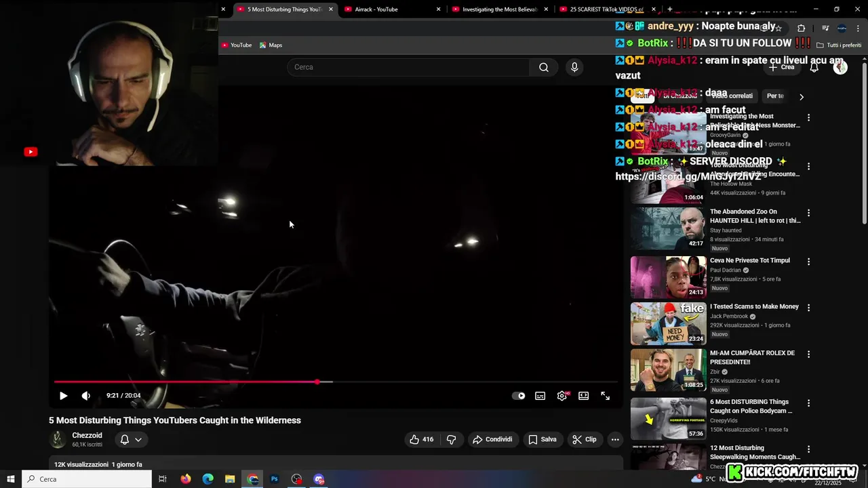868x488 pixels.
Task: Open YouTube notifications bell in the header
Action: [814, 67]
